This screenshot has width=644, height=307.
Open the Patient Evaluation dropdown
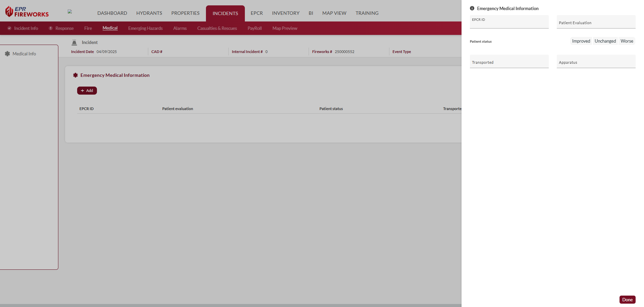coord(596,22)
